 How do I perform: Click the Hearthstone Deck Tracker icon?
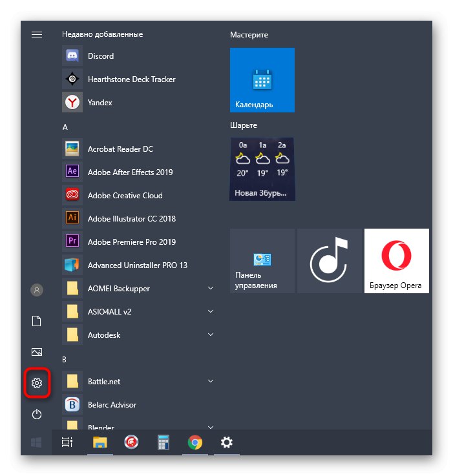click(72, 79)
